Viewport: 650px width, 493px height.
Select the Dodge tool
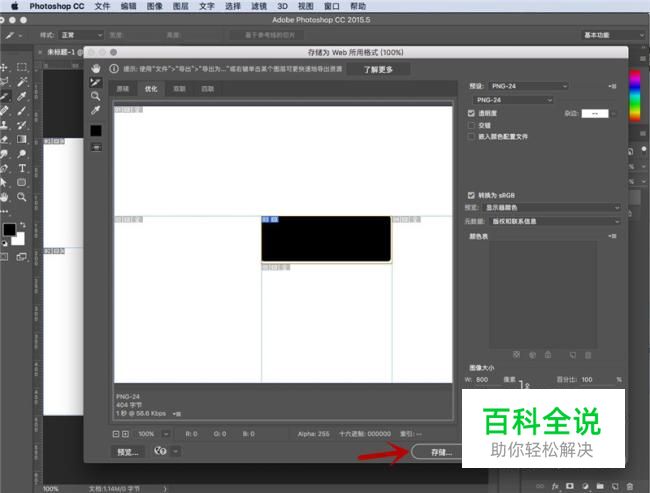[22, 154]
